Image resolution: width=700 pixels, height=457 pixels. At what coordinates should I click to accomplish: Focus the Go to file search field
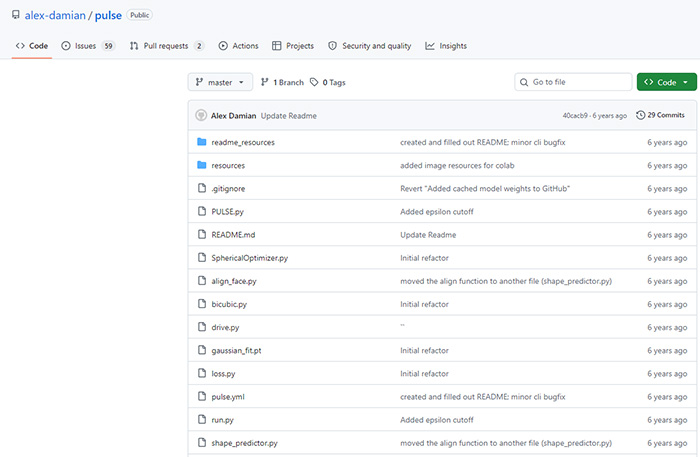pos(573,82)
